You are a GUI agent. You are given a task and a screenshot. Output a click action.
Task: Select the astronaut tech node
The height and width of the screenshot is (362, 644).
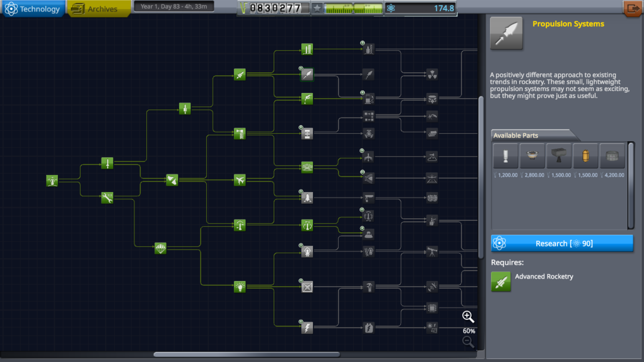point(307,252)
